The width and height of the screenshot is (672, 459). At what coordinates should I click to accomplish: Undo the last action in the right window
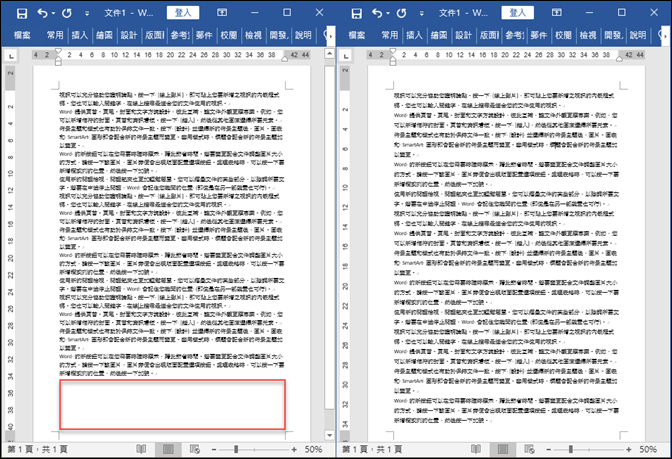(x=377, y=13)
